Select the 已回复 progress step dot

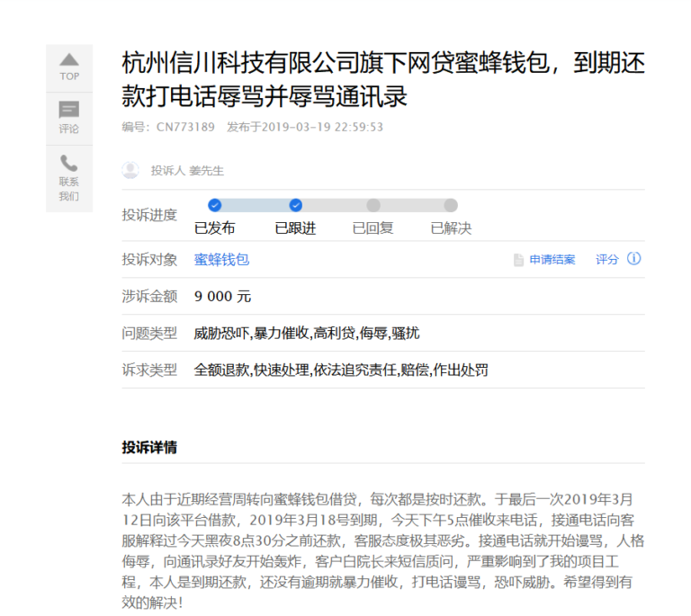(373, 205)
